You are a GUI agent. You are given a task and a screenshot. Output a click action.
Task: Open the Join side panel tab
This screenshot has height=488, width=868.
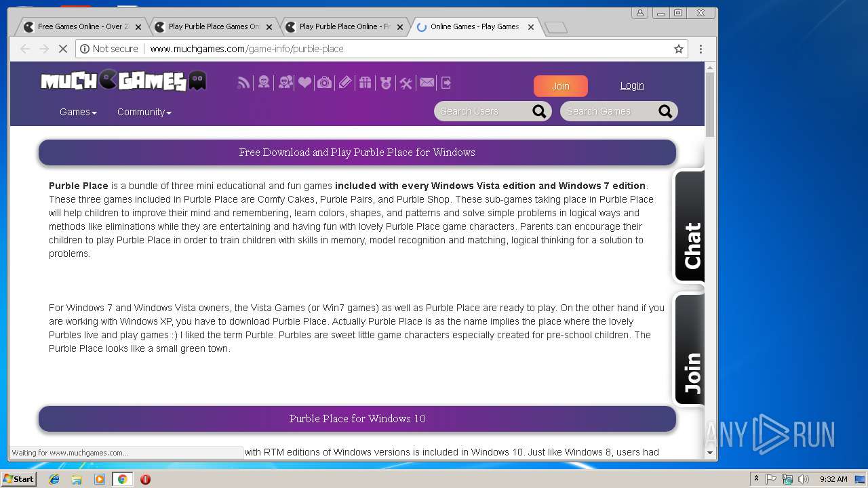pos(689,350)
